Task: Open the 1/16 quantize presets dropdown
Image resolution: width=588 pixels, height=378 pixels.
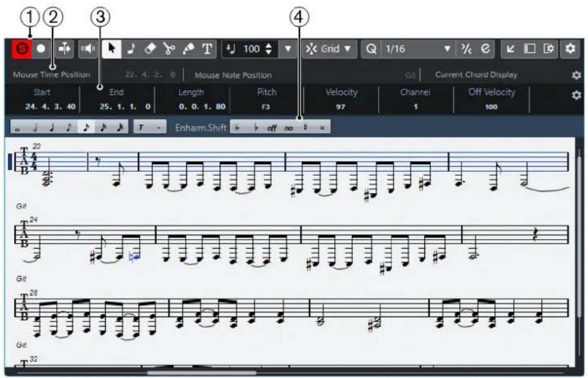Action: 418,49
